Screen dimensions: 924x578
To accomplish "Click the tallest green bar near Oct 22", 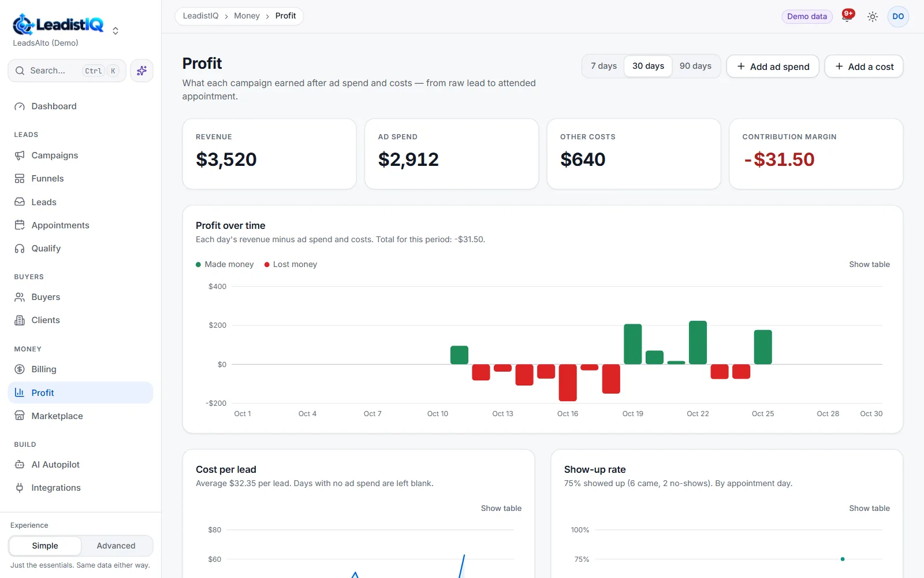I will pyautogui.click(x=698, y=342).
